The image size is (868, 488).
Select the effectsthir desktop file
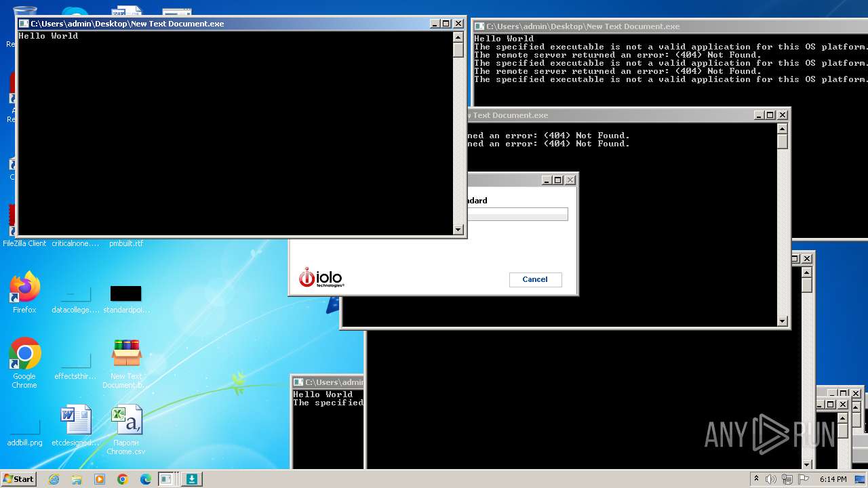pos(75,365)
